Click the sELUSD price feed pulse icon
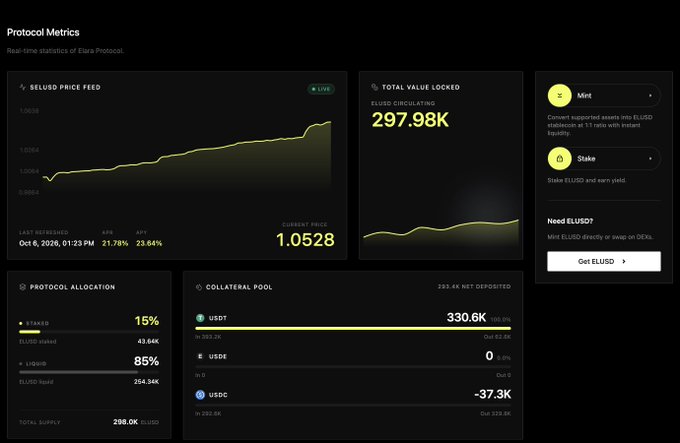This screenshot has width=680, height=443. 23,87
